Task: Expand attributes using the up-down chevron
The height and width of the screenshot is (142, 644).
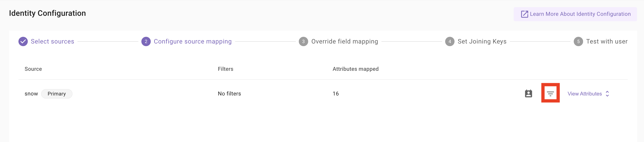Action: coord(607,94)
